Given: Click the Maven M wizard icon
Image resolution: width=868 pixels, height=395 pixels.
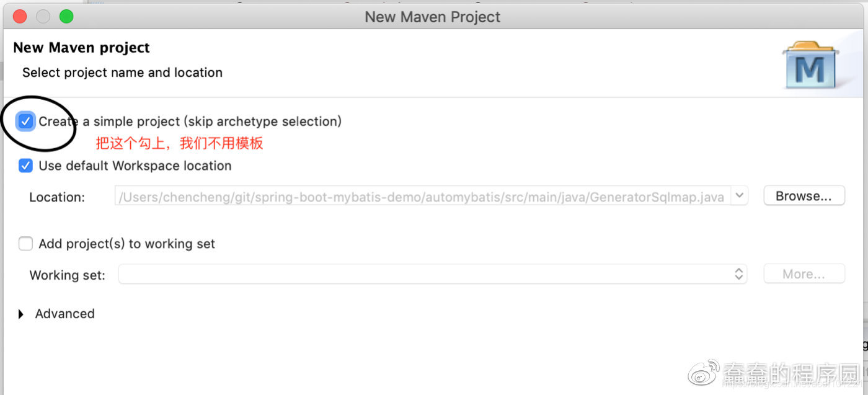Looking at the screenshot, I should tap(810, 66).
